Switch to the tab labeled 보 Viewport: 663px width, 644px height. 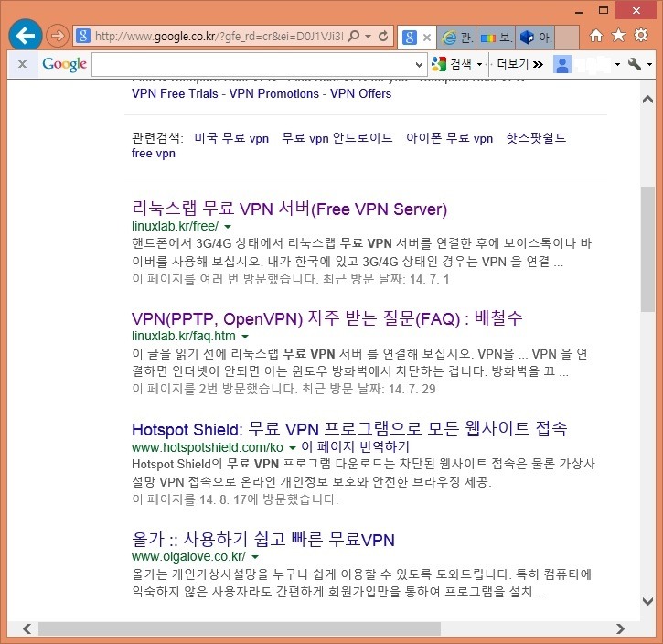click(x=496, y=38)
